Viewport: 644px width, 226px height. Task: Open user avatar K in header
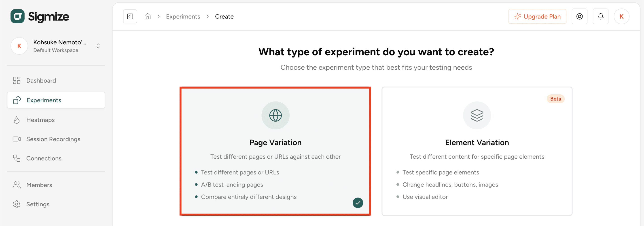621,17
